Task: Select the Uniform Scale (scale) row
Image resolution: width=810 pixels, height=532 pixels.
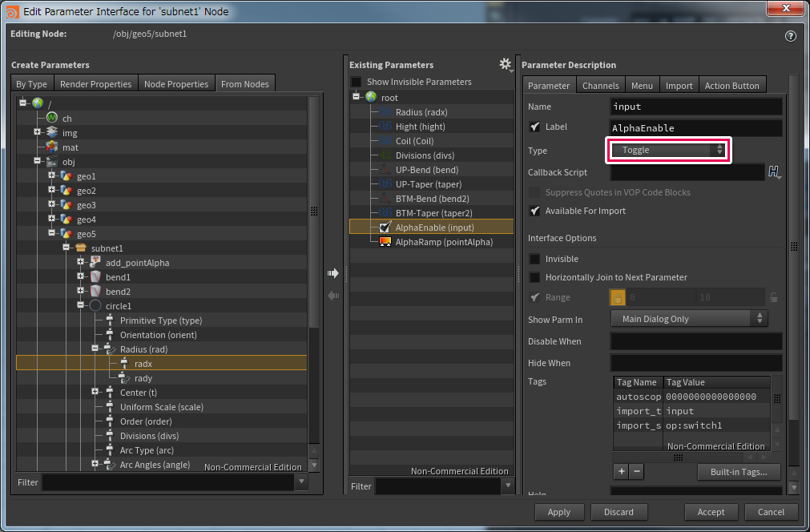Action: point(162,407)
